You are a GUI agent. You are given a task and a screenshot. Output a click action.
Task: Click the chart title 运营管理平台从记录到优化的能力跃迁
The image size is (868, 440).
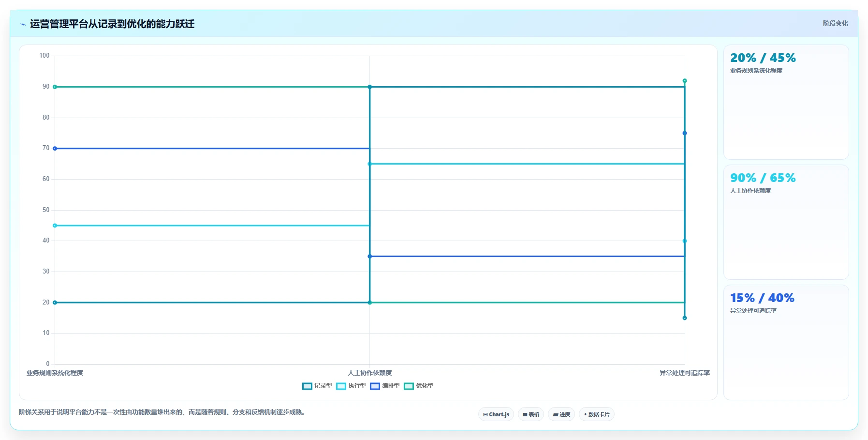click(112, 24)
